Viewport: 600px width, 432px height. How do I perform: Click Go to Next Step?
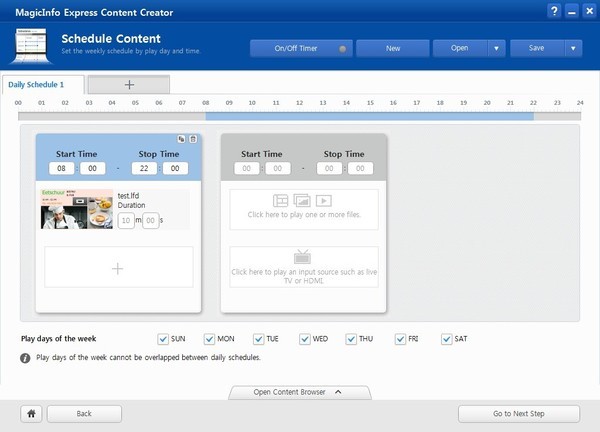point(518,413)
